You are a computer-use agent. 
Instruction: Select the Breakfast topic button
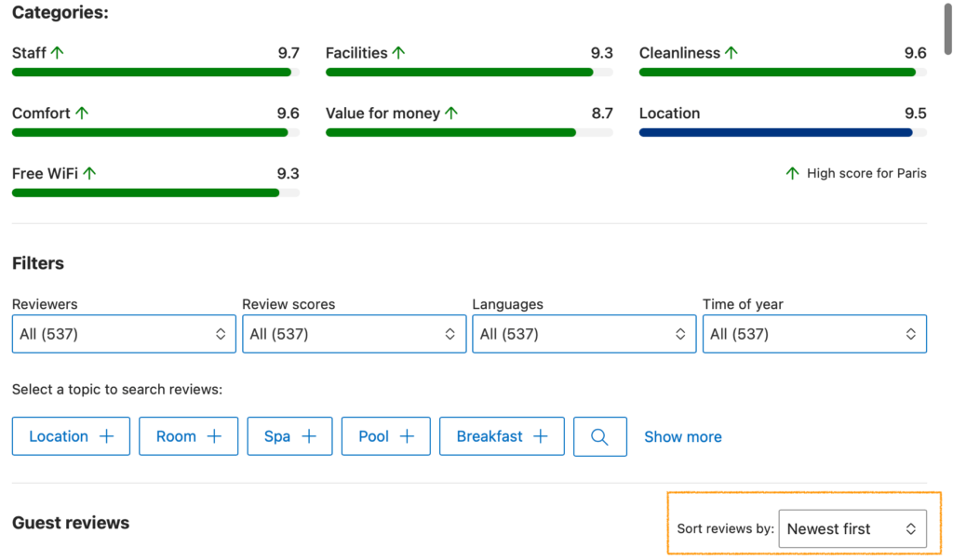point(502,436)
